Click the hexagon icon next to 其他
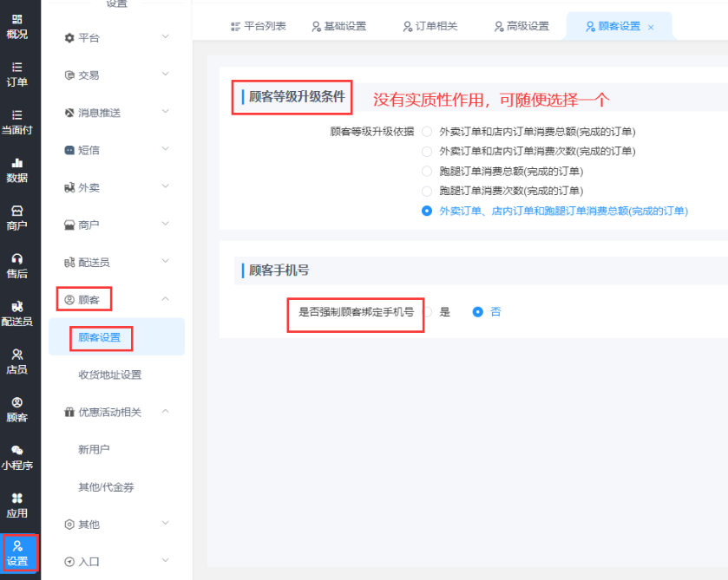Screen dimensions: 728x580 69,525
